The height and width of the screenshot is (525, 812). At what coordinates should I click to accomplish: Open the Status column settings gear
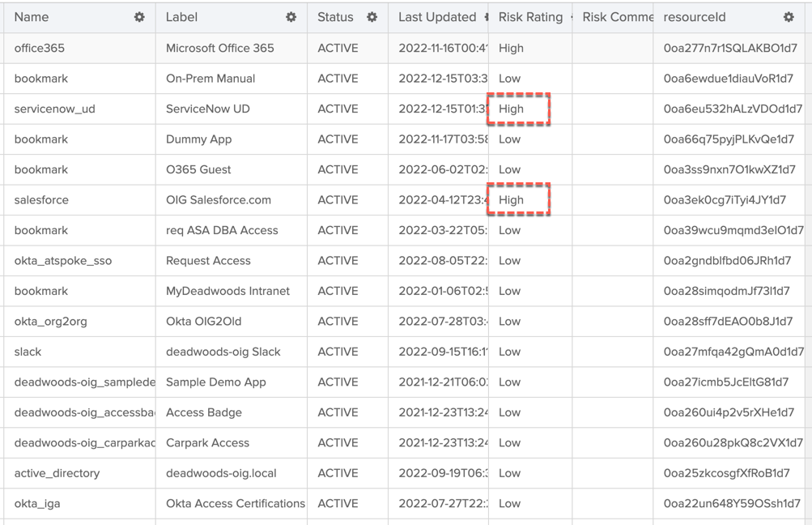click(x=372, y=17)
